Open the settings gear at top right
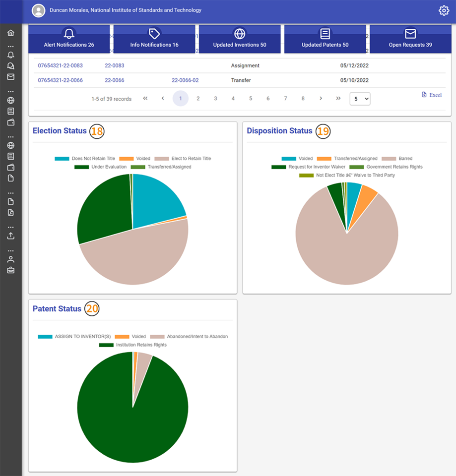 pyautogui.click(x=444, y=10)
